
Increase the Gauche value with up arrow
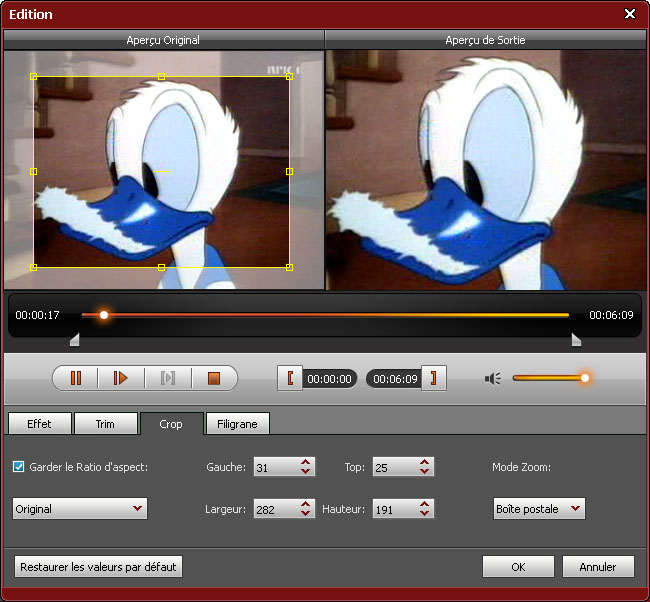pyautogui.click(x=306, y=462)
